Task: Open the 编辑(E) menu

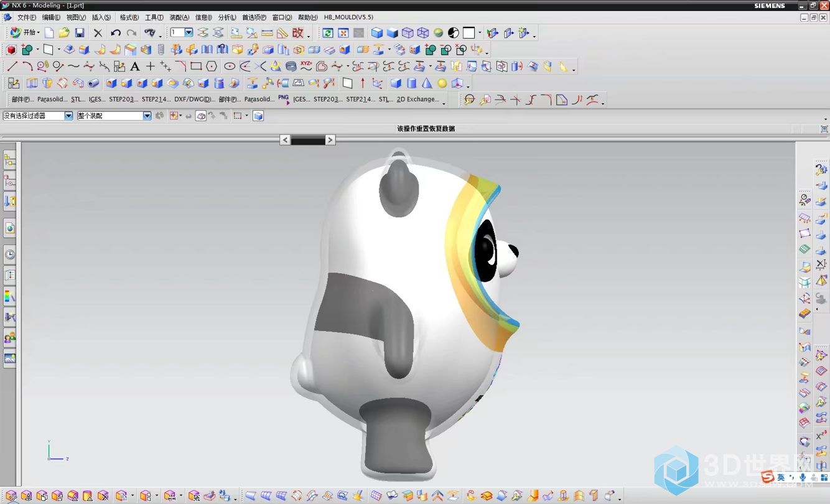Action: [x=52, y=17]
